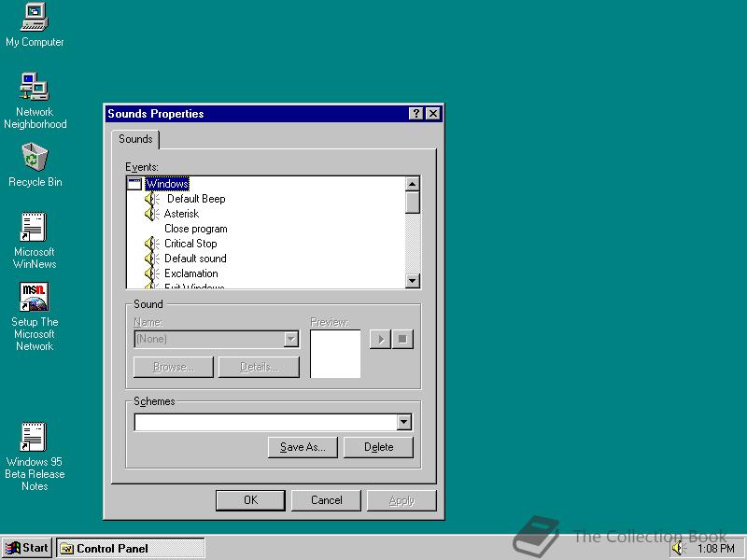Select the Close program event
Image resolution: width=747 pixels, height=560 pixels.
click(195, 229)
